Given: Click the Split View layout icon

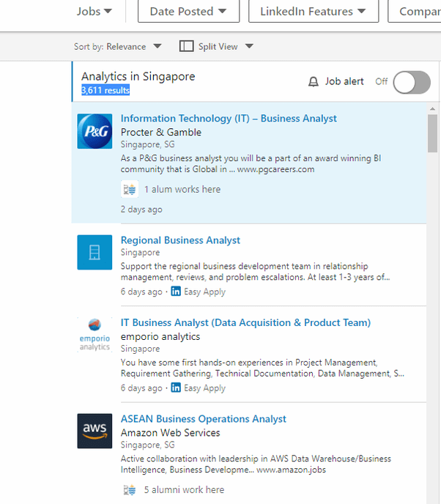Looking at the screenshot, I should coord(186,46).
